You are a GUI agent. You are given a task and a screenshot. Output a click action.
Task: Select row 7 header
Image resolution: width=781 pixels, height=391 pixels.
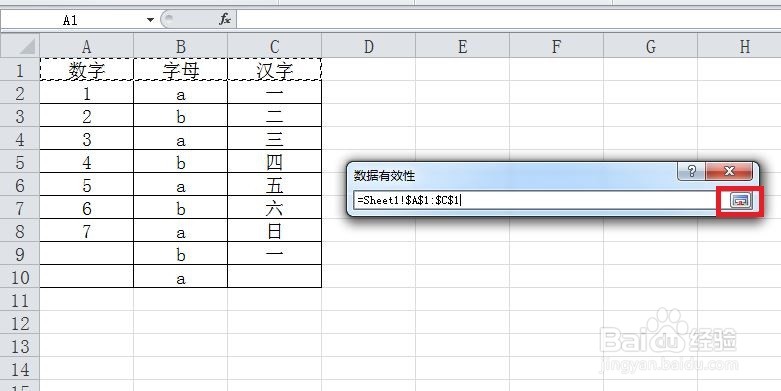pyautogui.click(x=20, y=207)
